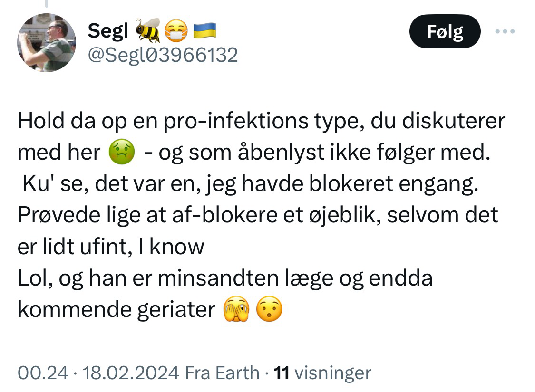Open the more options three-dot menu
This screenshot has width=535, height=392.
[x=505, y=31]
